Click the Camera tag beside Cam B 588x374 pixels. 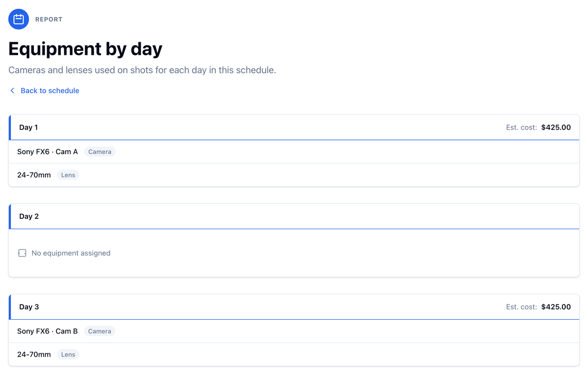[100, 331]
